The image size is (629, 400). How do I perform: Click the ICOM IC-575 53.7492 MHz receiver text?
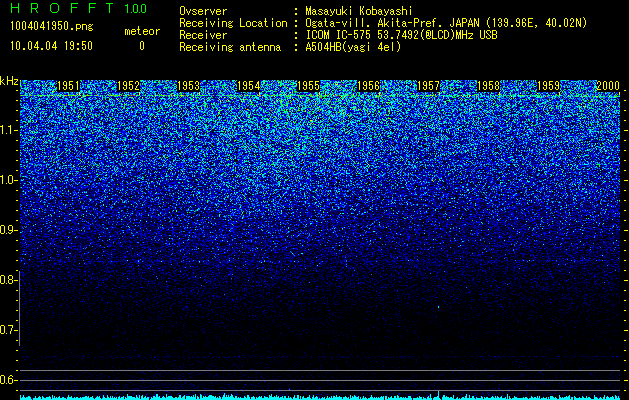click(401, 35)
